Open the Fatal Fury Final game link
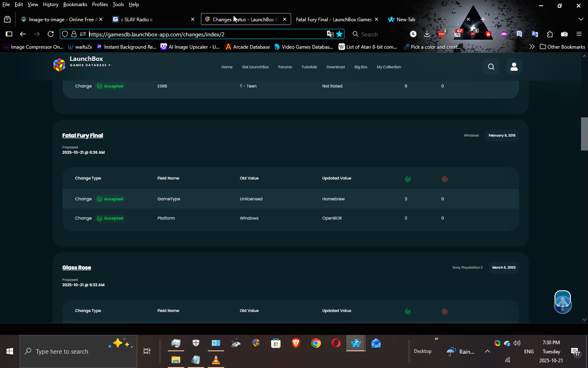Screen dimensions: 588x368 coord(82,135)
